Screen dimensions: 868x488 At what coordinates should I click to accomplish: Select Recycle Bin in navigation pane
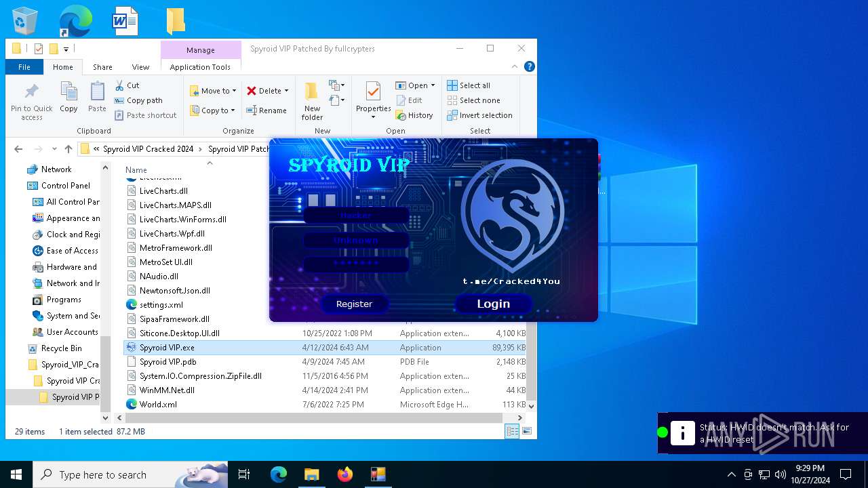[61, 348]
